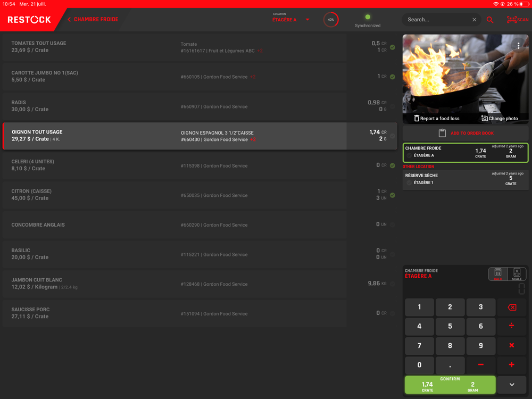This screenshot has width=532, height=399.
Task: Toggle the checkmark for Citron (Caisse)
Action: click(393, 195)
